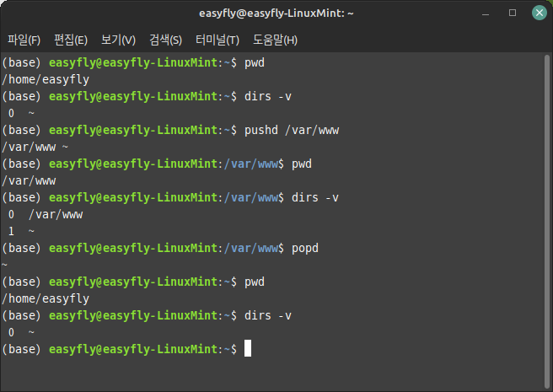Open the 편집(E) menu

[71, 40]
